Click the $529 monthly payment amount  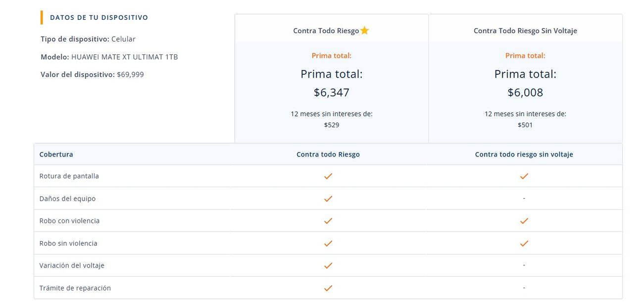coord(332,125)
